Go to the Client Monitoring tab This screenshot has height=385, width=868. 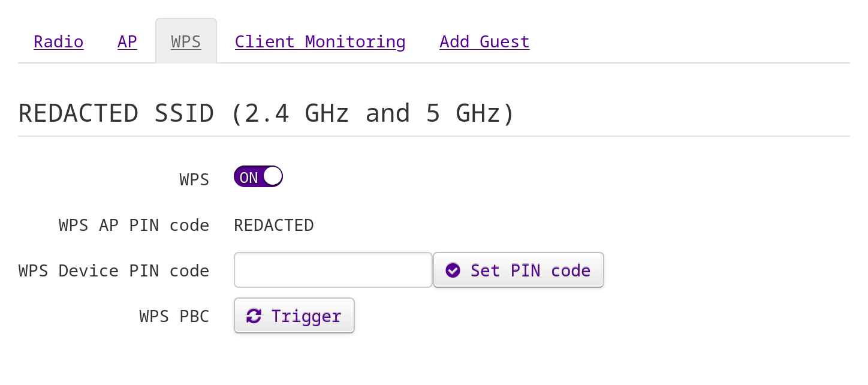click(320, 41)
